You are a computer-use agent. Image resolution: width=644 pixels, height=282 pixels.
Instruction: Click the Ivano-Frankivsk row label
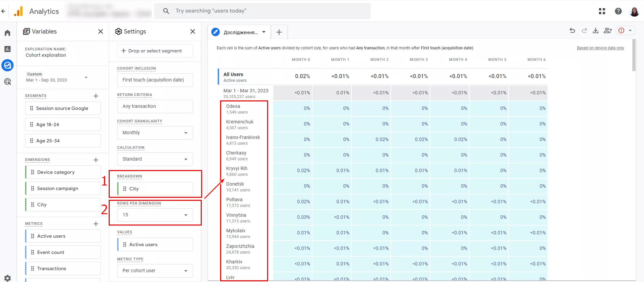tap(243, 137)
